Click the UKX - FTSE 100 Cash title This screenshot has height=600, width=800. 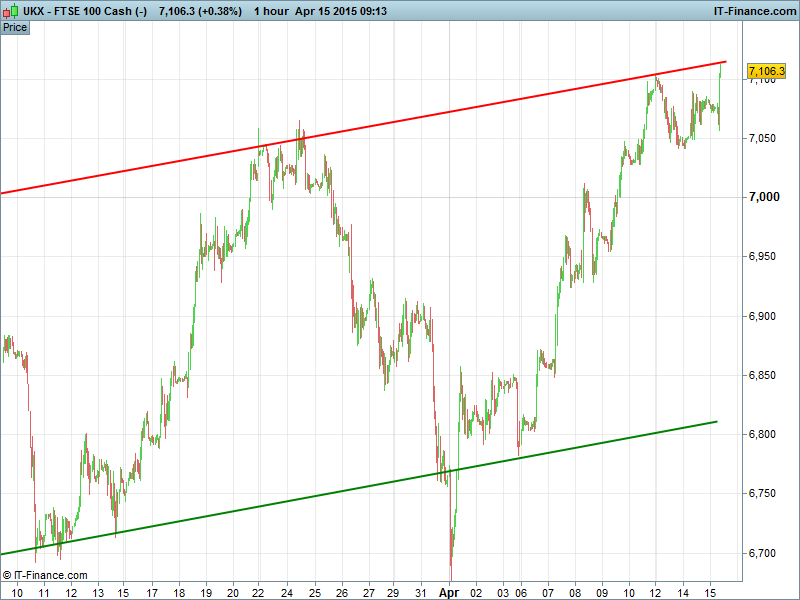[84, 10]
